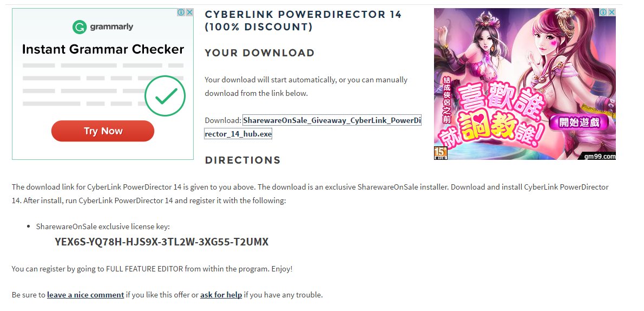Viewport: 644px width, 311px height.
Task: Click the Your Download heading
Action: pyautogui.click(x=260, y=53)
